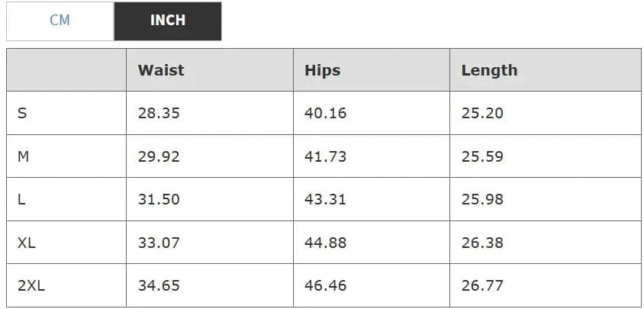Click the 46.46 hips value
The width and height of the screenshot is (644, 309).
click(x=325, y=286)
